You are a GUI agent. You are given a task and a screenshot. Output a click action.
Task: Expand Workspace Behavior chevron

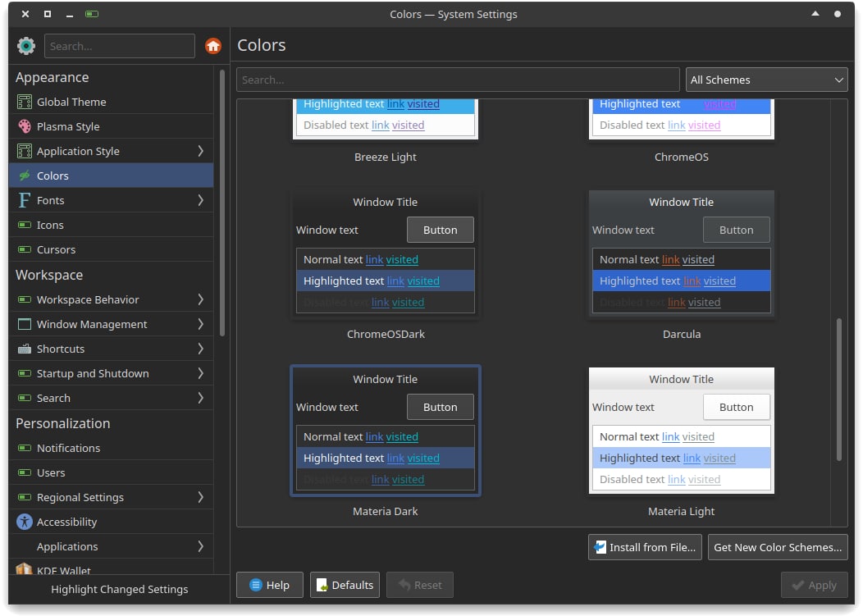(200, 299)
